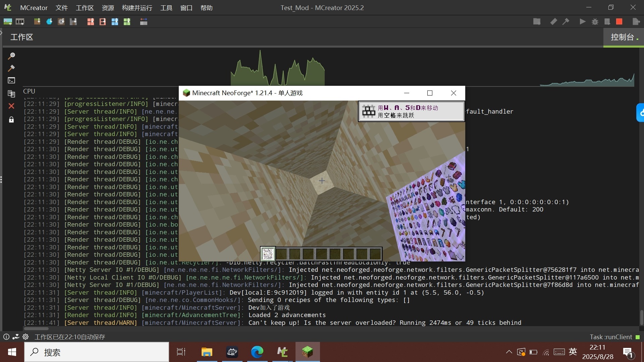Click the import sound disc icon
The height and width of the screenshot is (362, 644).
click(61, 22)
